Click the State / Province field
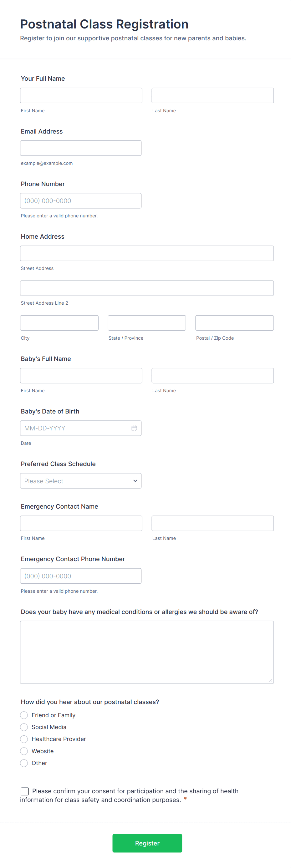 coord(147,323)
